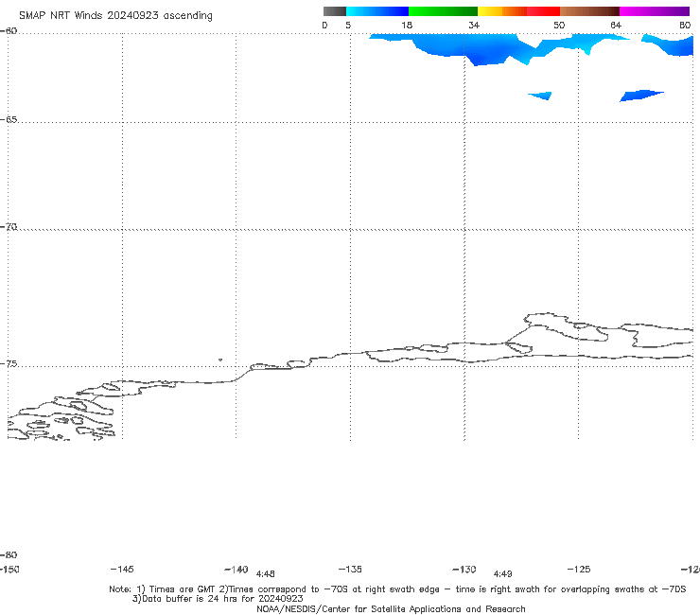Click the colorbar label '5'
This screenshot has height=615, width=700.
(348, 26)
